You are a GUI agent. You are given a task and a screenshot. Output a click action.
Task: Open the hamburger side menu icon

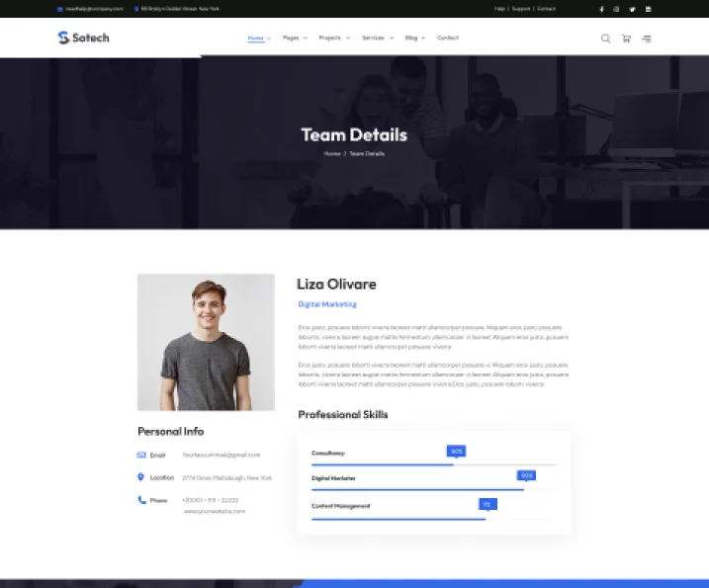(647, 39)
